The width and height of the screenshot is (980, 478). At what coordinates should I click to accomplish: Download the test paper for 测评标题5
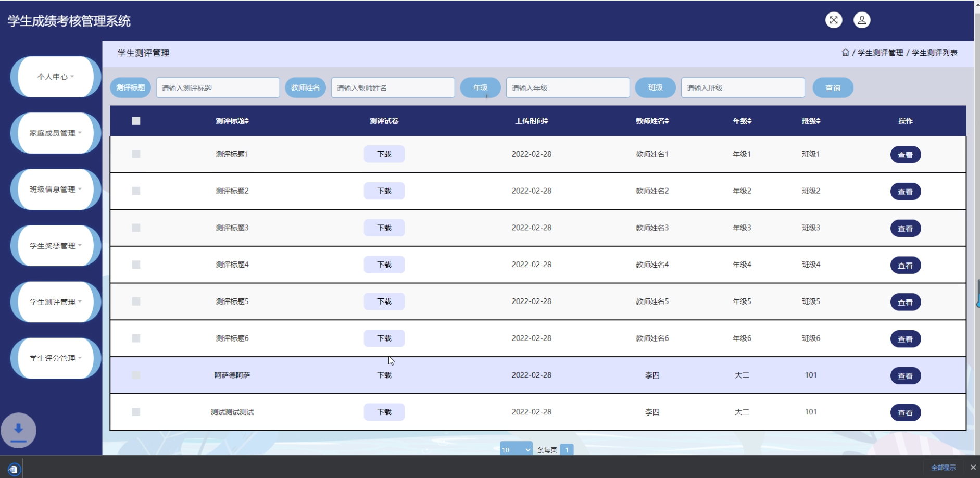point(384,301)
